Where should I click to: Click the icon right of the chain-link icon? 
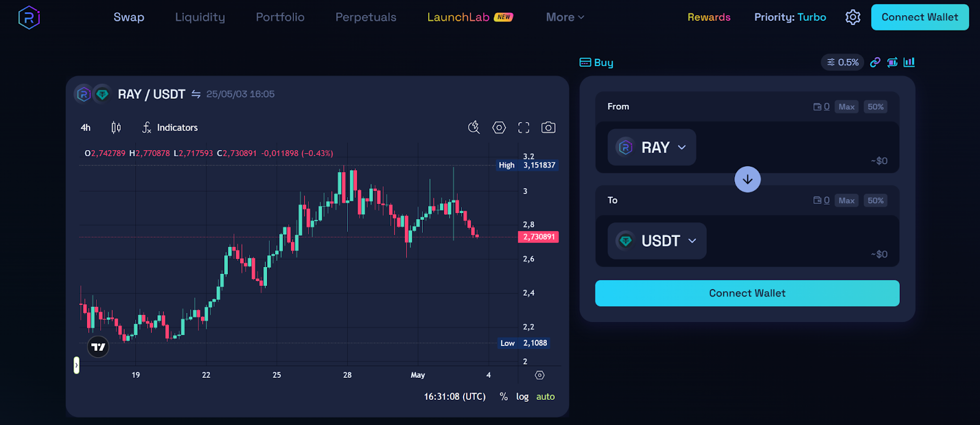point(892,62)
